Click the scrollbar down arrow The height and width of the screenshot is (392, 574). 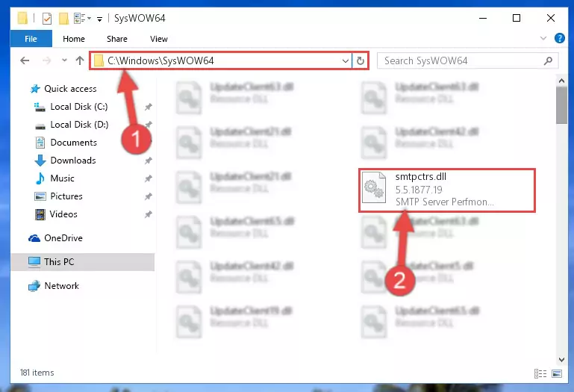coord(561,360)
